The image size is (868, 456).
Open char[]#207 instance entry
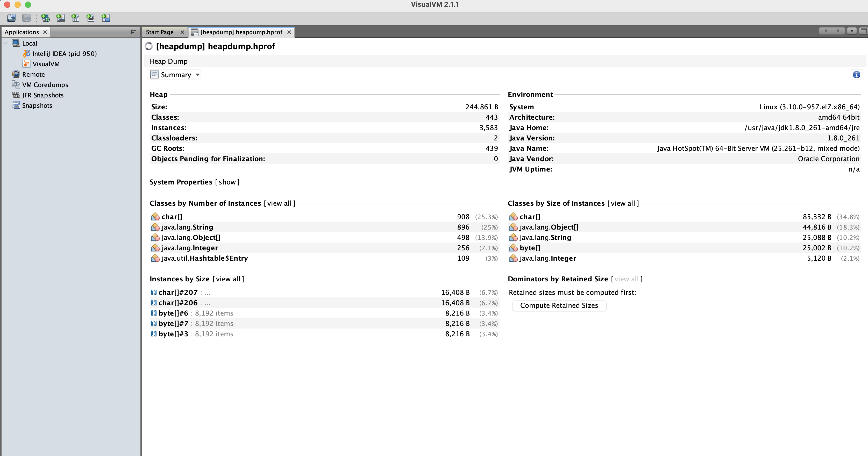tap(178, 293)
